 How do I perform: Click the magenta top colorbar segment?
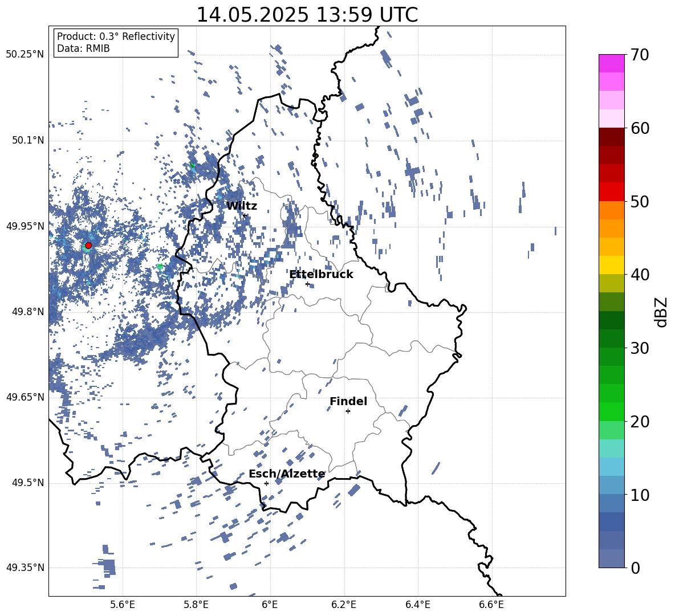coord(612,64)
